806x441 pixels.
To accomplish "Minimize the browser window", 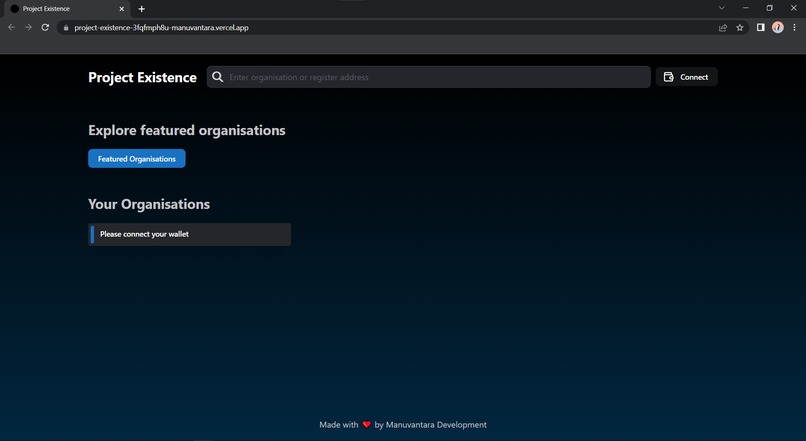I will pos(745,8).
